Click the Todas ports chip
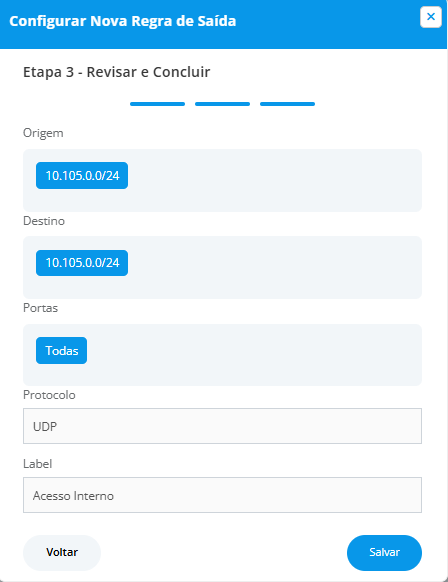 pyautogui.click(x=62, y=350)
